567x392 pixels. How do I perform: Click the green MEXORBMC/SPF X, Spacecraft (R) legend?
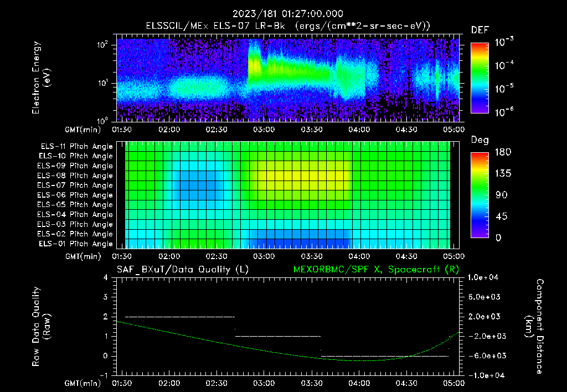(x=376, y=270)
